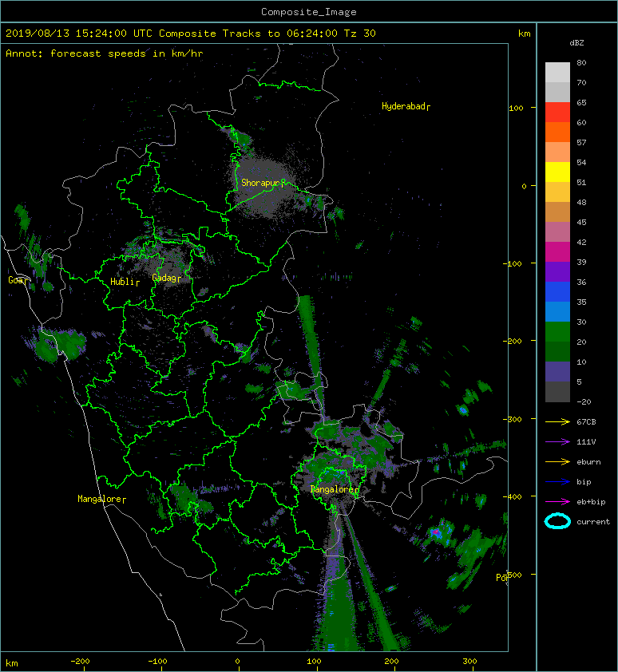618x672 pixels.
Task: Click the magenta storm core southeast of Bangalore
Action: coord(436,532)
